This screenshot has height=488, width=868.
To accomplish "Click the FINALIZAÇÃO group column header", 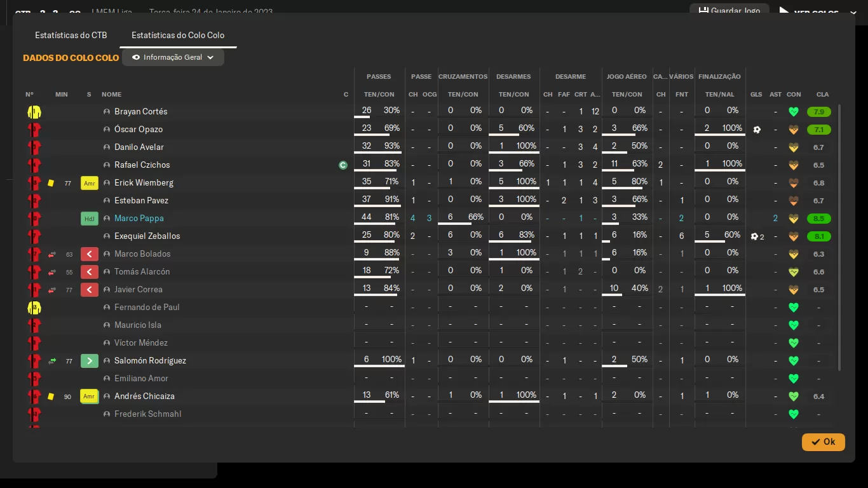I will click(x=719, y=77).
